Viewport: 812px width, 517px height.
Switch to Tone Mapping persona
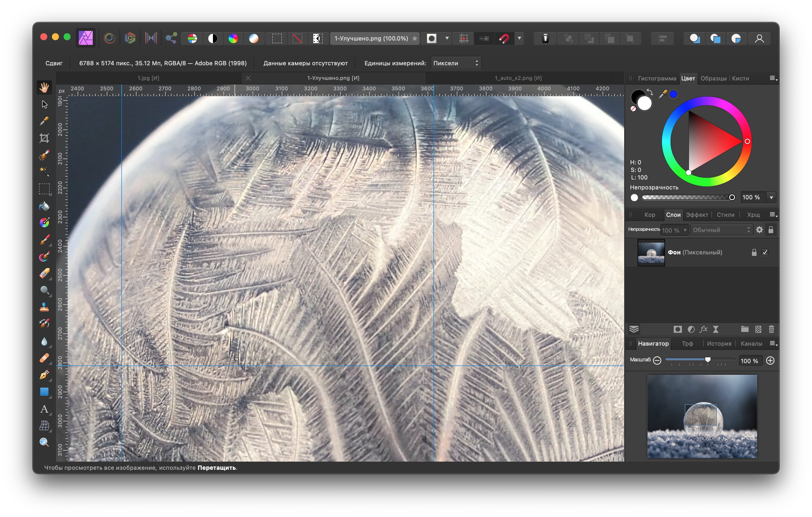[151, 38]
